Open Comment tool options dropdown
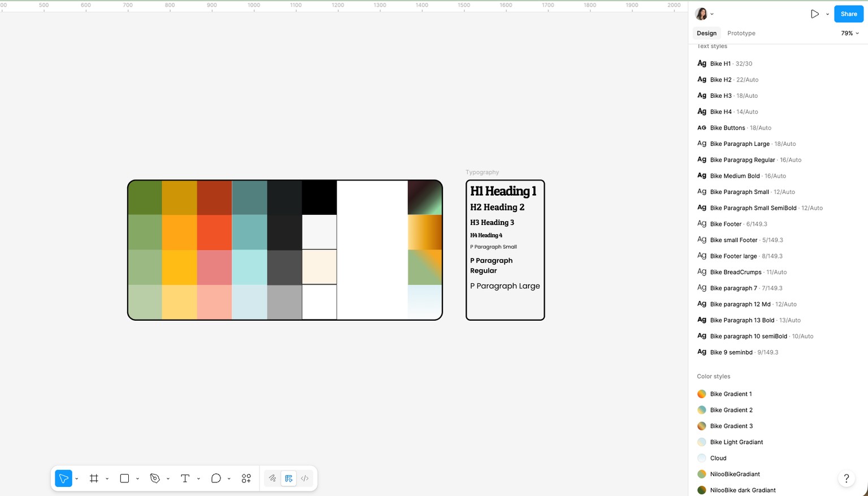The height and width of the screenshot is (496, 868). point(229,479)
